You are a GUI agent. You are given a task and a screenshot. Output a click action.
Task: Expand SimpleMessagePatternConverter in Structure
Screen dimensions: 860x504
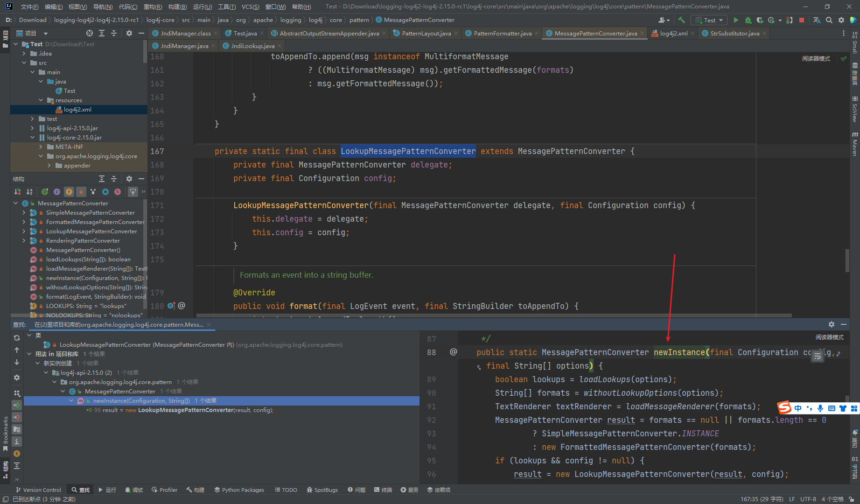tap(24, 212)
